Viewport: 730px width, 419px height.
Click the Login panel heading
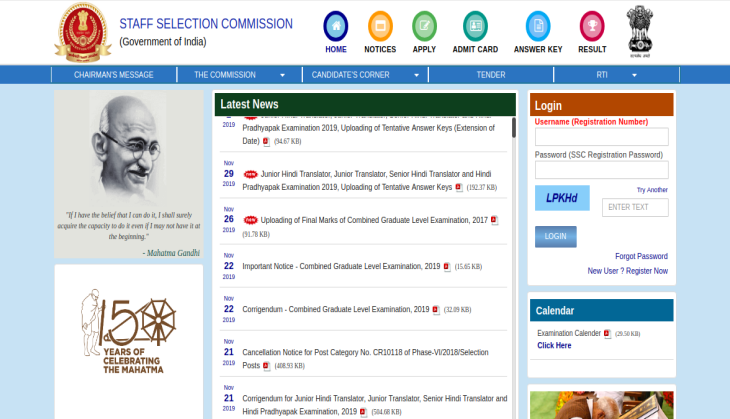coord(548,106)
